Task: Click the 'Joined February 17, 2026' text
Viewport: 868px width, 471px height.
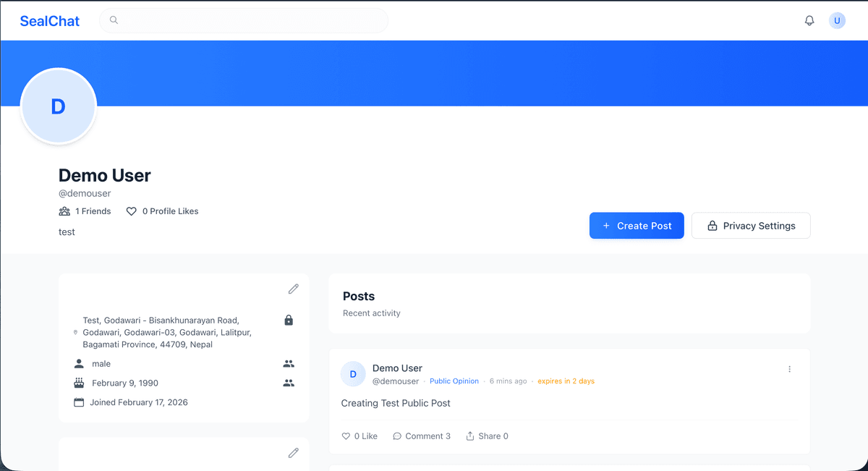Action: pos(139,402)
